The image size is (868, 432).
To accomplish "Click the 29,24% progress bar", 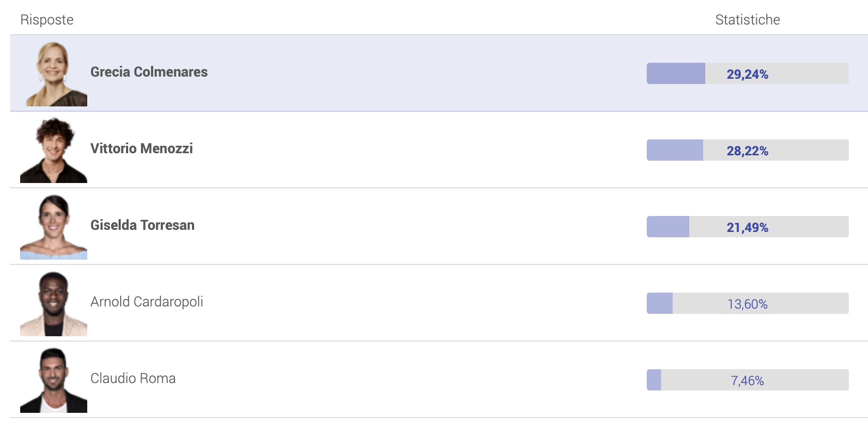I will click(x=747, y=73).
